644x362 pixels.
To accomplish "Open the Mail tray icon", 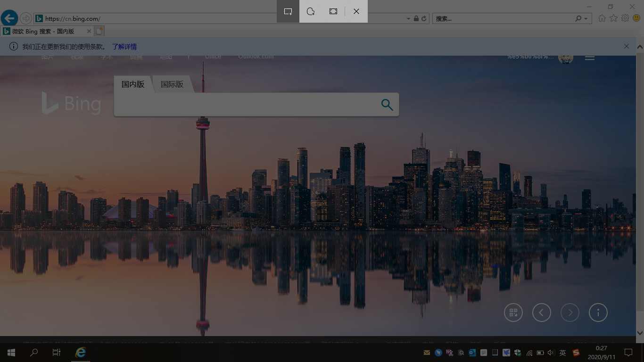I will click(x=427, y=353).
